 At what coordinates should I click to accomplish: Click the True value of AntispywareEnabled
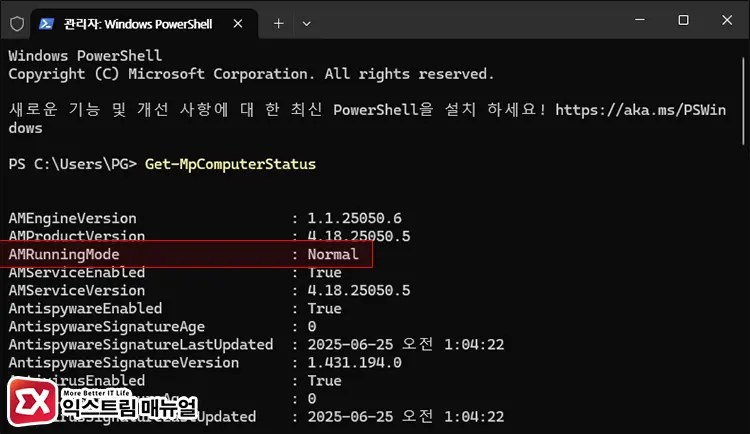pyautogui.click(x=324, y=309)
